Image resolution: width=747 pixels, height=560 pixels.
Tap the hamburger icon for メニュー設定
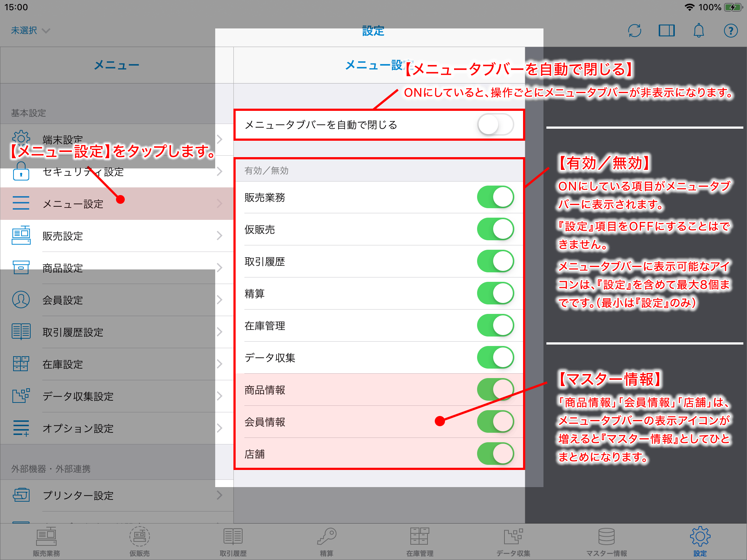(x=21, y=203)
